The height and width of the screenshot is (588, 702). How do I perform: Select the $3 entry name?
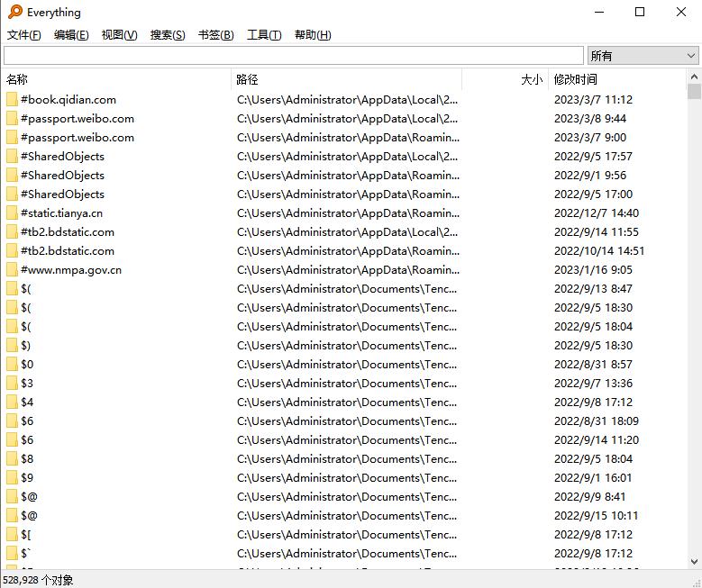click(x=27, y=384)
